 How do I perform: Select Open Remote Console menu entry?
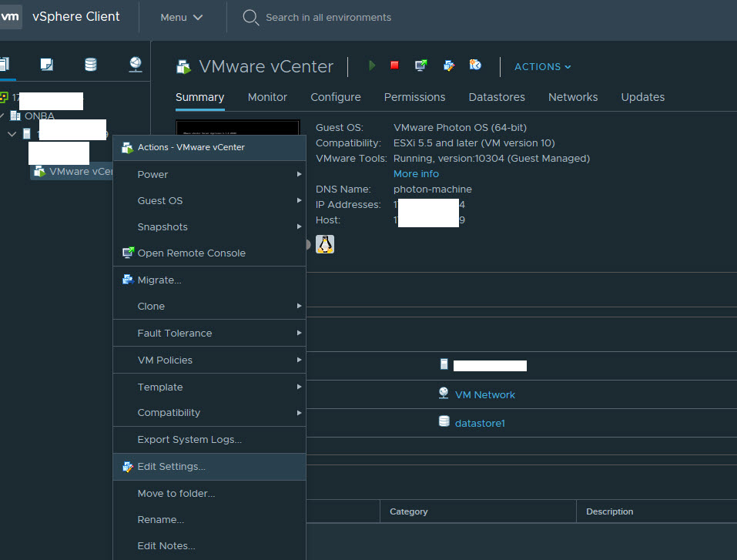point(191,253)
